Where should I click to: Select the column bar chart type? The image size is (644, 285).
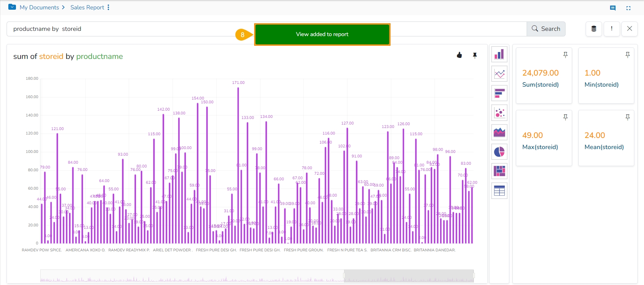499,54
